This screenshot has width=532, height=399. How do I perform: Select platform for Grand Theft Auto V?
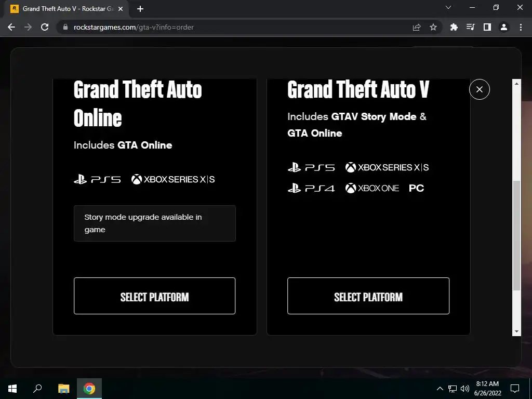tap(368, 296)
